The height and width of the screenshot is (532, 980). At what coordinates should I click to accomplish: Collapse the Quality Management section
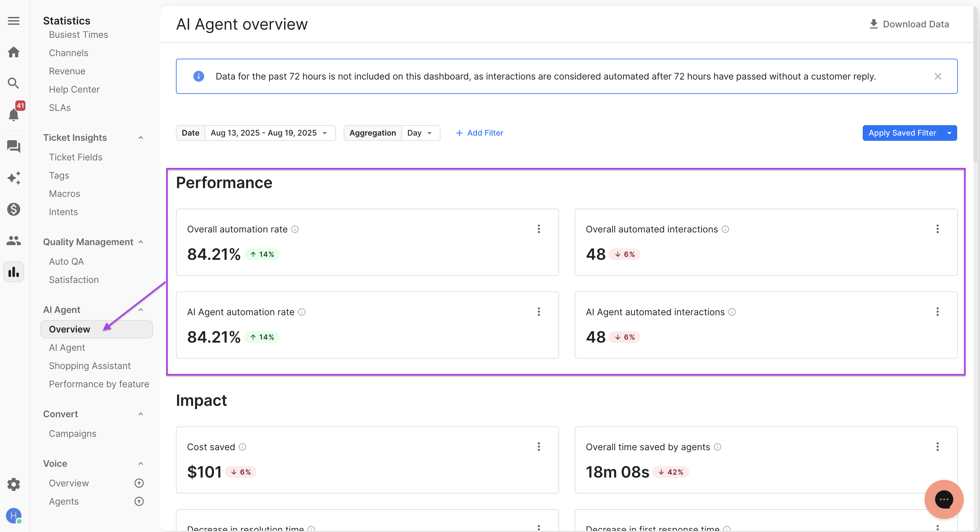point(141,242)
